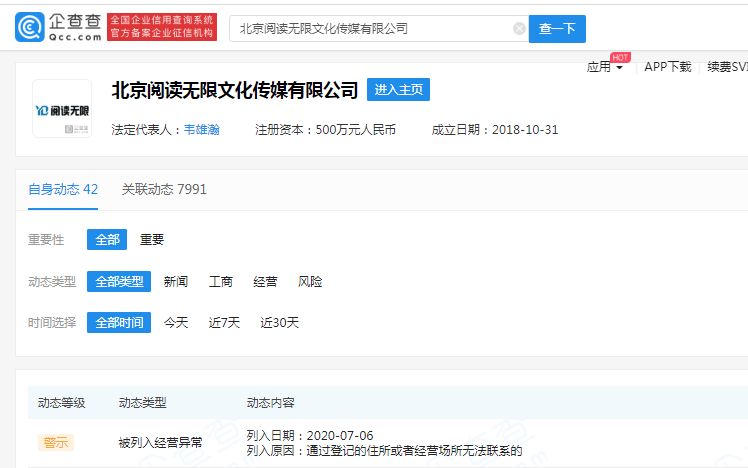Click the 动态等级 column header

point(62,403)
